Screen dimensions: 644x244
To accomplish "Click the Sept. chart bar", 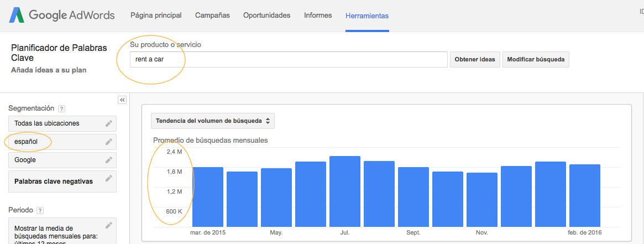I will [413, 197].
